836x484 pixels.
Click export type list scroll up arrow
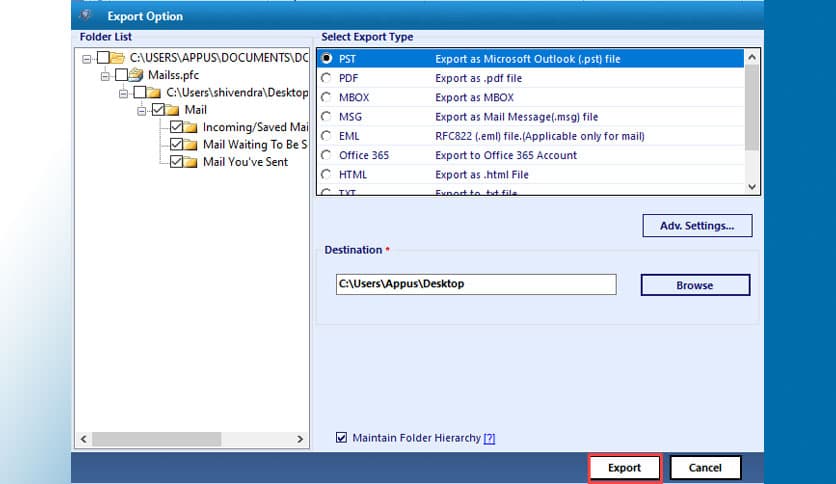pos(752,57)
